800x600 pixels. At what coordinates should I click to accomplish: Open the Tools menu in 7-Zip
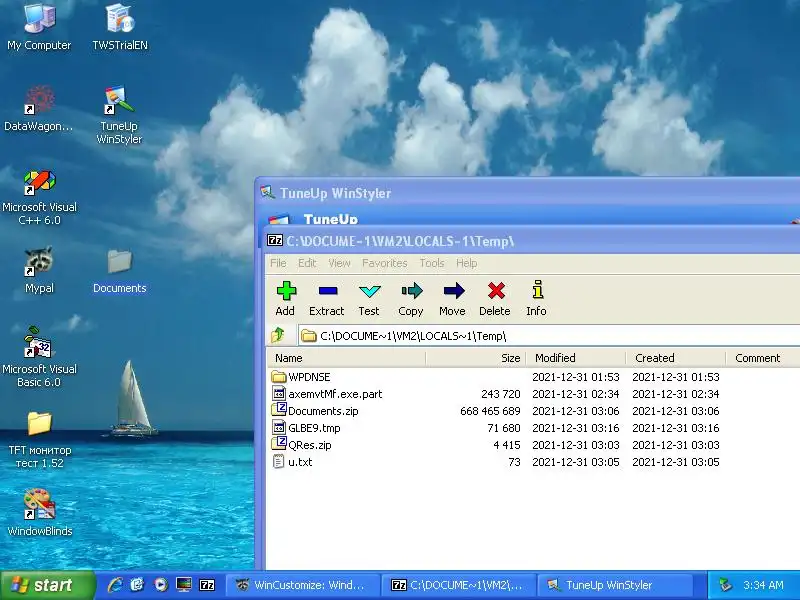point(432,263)
